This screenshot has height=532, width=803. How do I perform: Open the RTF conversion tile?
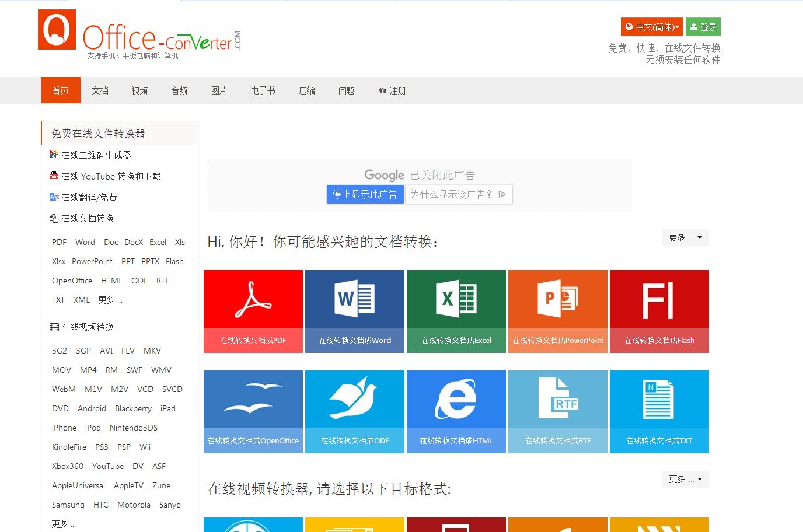pos(558,412)
